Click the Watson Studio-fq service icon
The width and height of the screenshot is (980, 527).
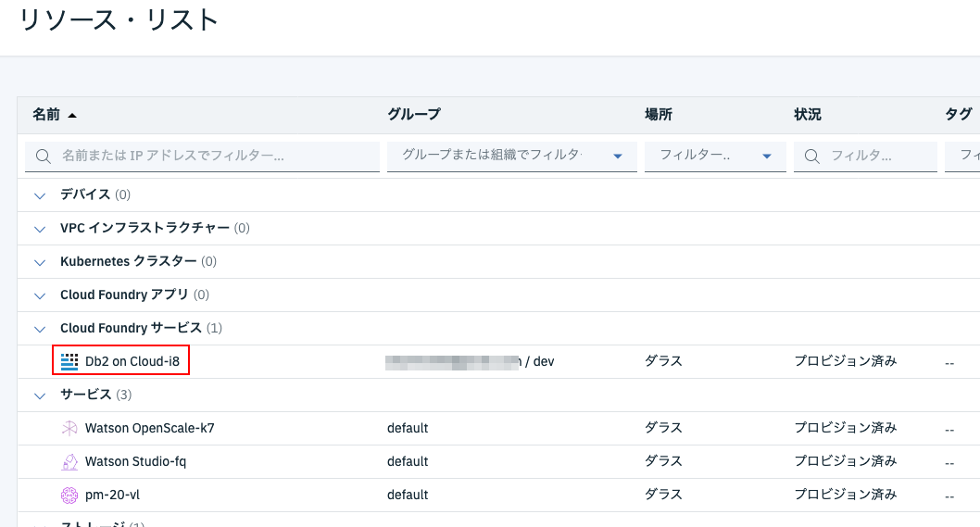tap(69, 461)
